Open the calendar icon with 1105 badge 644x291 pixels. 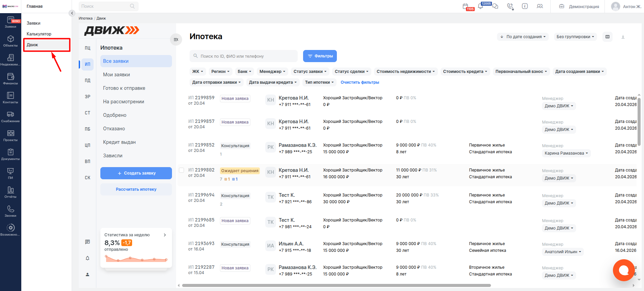[466, 6]
